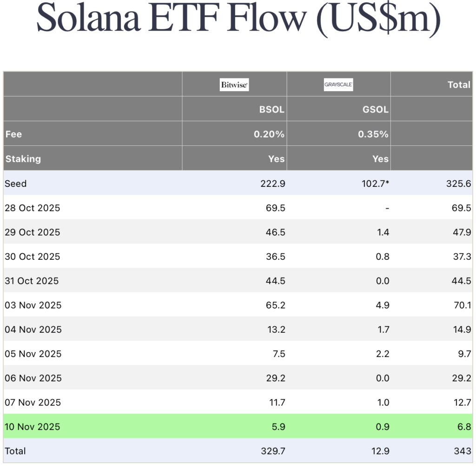Click the Grayscale seed value 102.7*
Image resolution: width=476 pixels, height=466 pixels.
tap(375, 184)
